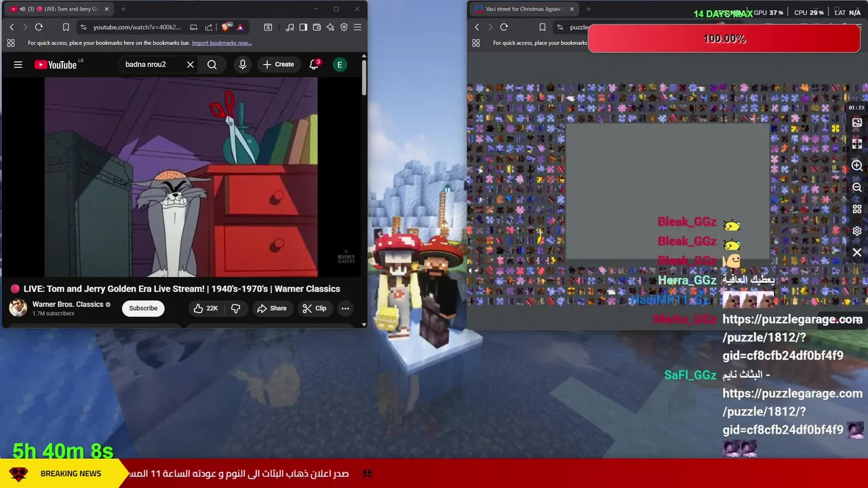View site settings icon in puzzle address bar
The width and height of the screenshot is (868, 488).
click(x=559, y=27)
